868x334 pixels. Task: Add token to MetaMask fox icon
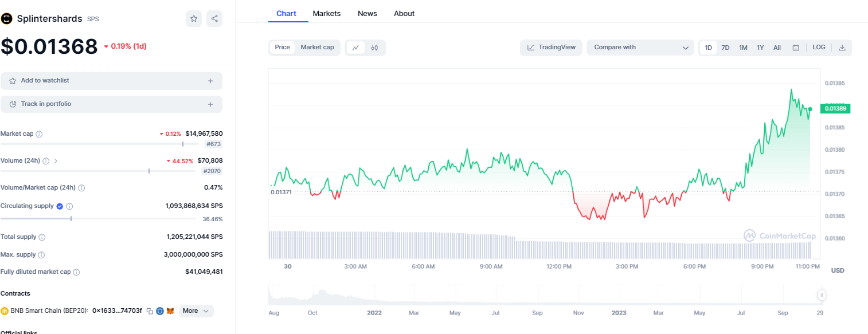tap(170, 311)
